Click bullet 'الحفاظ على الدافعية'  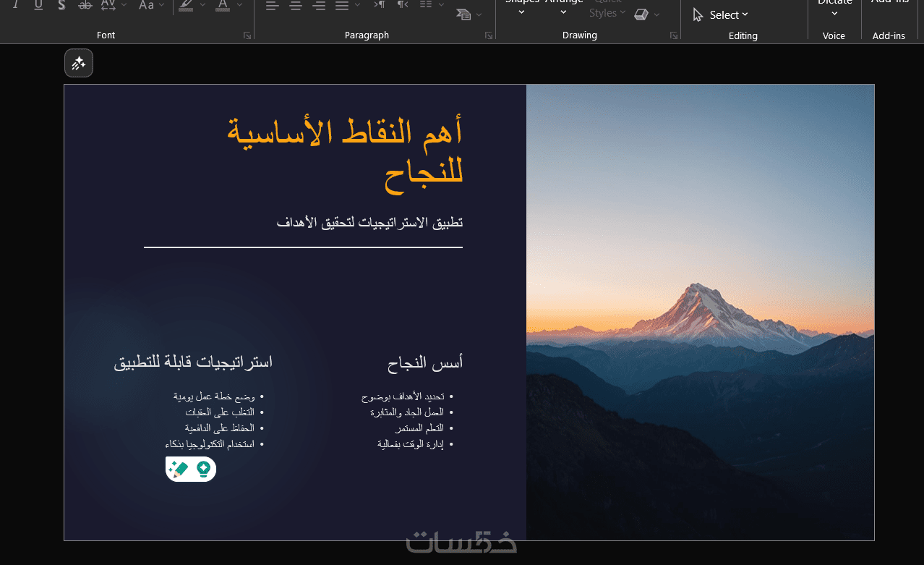(219, 428)
